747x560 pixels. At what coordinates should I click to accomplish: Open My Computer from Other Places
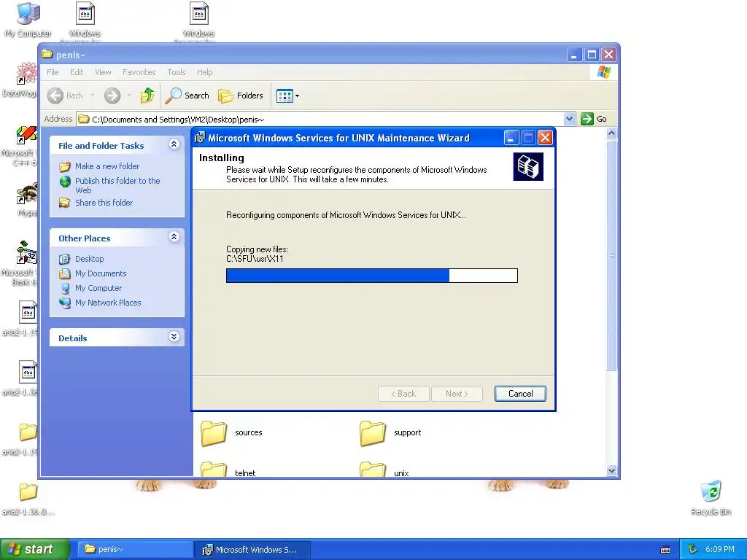click(x=98, y=288)
